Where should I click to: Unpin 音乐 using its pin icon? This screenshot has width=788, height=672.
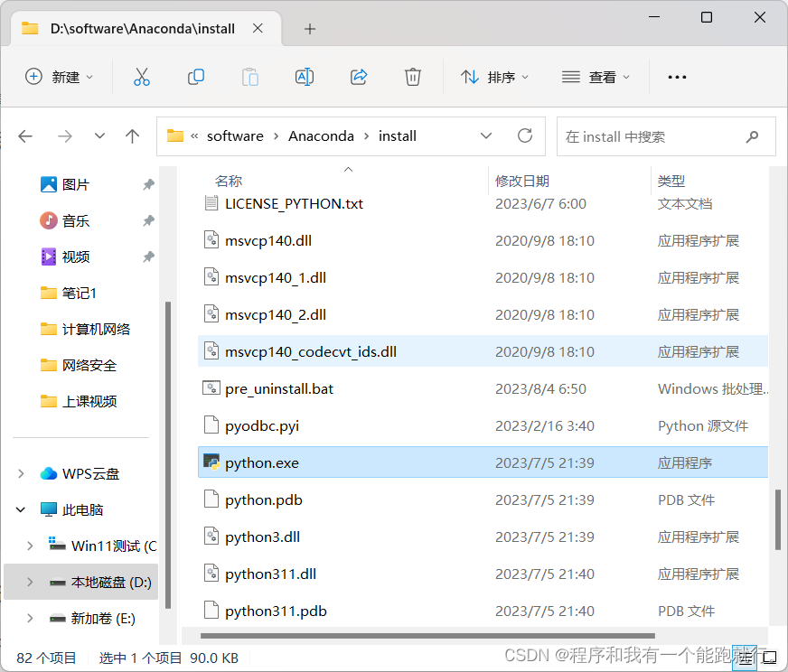tap(148, 220)
